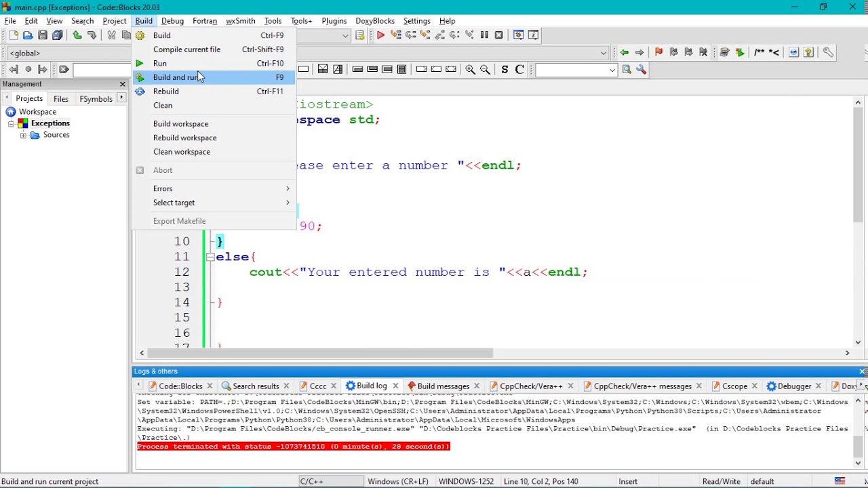Open the <global> scope dropdown
Viewport: 868px width, 488px height.
[x=68, y=53]
